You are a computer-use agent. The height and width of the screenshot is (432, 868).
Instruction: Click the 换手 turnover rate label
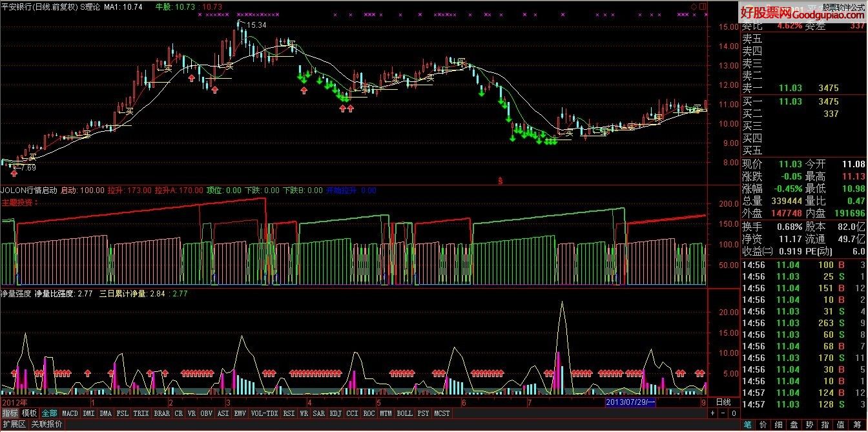click(753, 226)
